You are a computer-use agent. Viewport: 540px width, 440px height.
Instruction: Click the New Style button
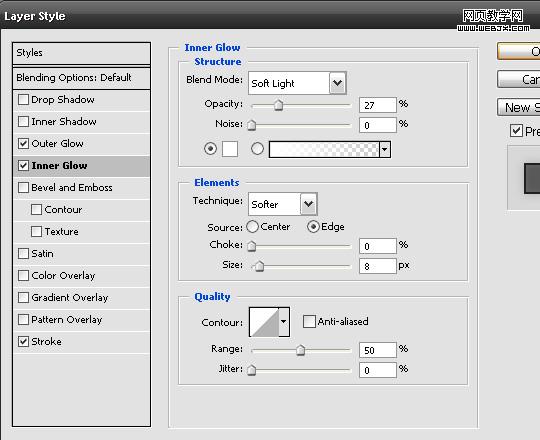[519, 107]
